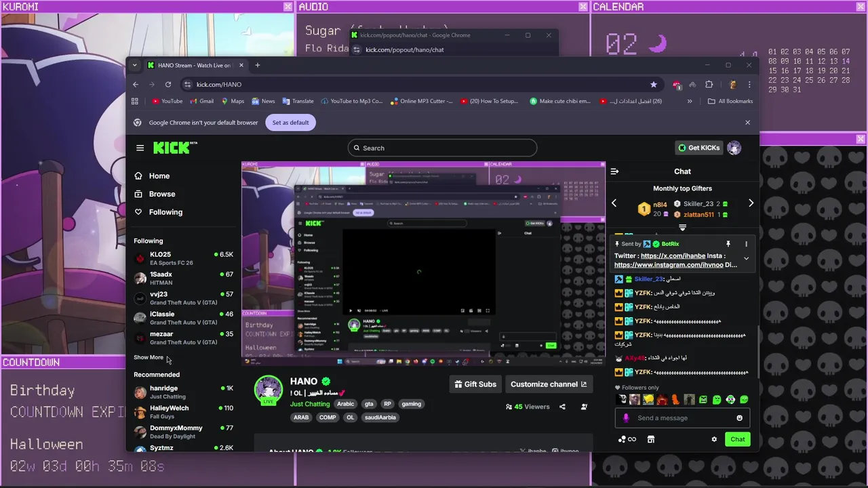Send message with green Chat button

(737, 439)
